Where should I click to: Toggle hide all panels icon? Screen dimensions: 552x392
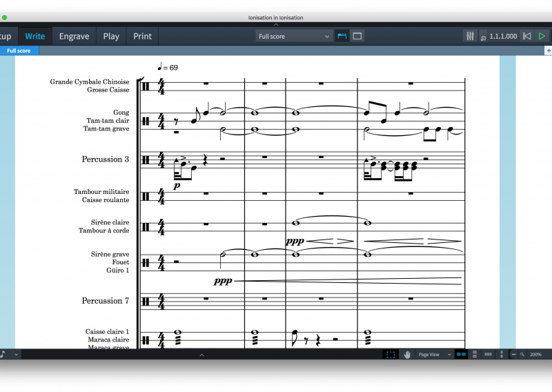point(357,36)
